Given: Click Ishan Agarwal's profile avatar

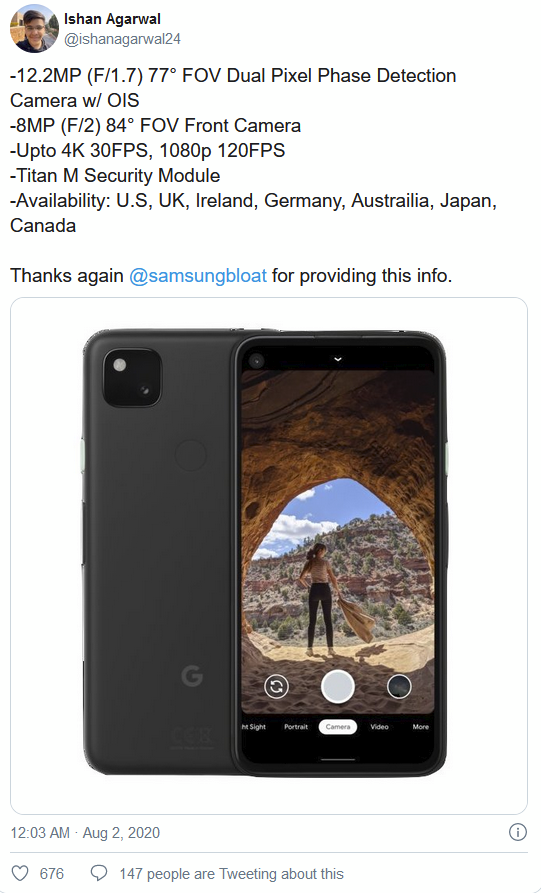Looking at the screenshot, I should (34, 28).
